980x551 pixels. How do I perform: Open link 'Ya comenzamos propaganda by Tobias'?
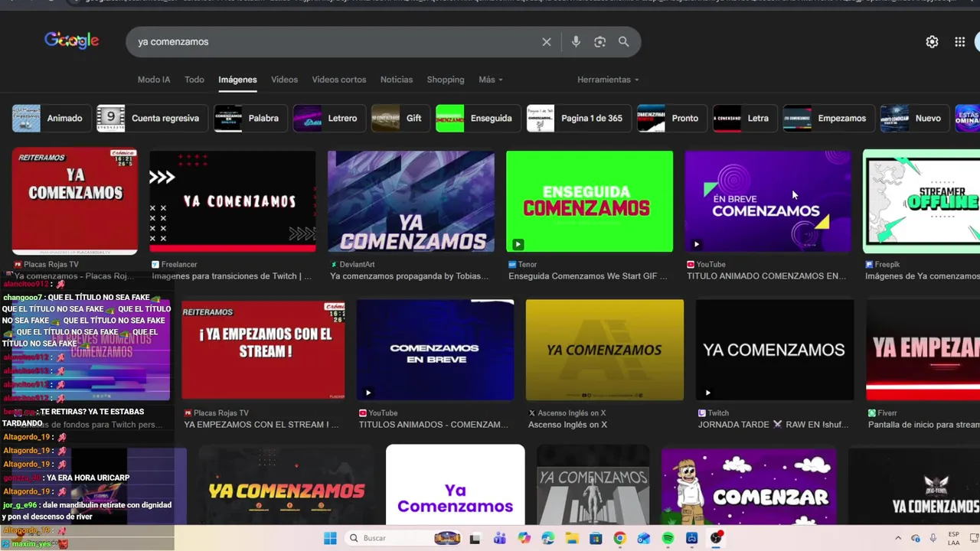pyautogui.click(x=409, y=276)
